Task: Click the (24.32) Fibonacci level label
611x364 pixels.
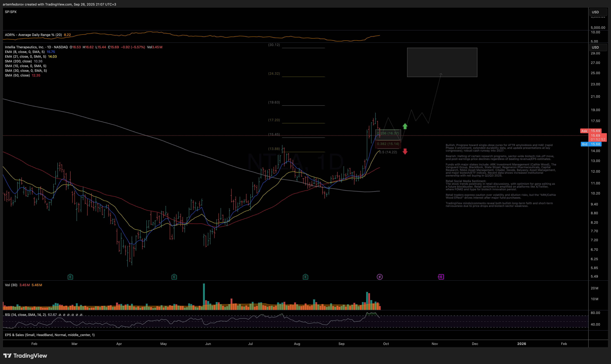Action: tap(274, 73)
